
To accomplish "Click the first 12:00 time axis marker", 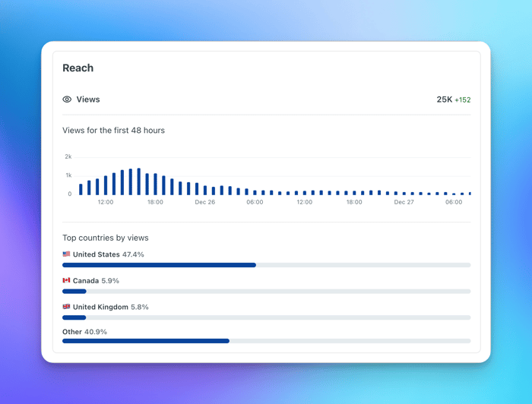I will 106,202.
